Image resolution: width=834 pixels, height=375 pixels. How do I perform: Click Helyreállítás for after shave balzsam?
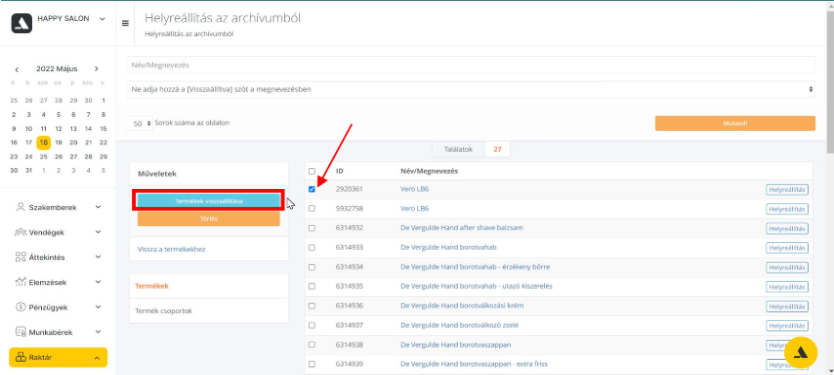pyautogui.click(x=787, y=228)
